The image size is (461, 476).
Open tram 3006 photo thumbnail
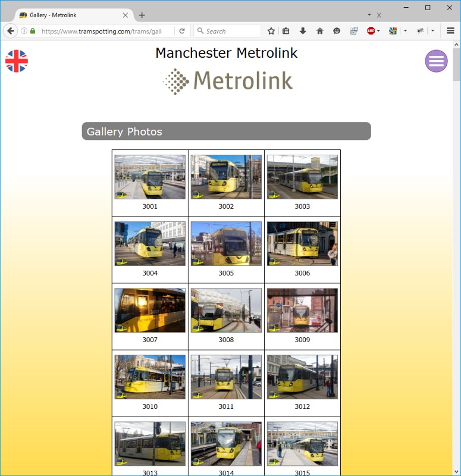pyautogui.click(x=302, y=243)
